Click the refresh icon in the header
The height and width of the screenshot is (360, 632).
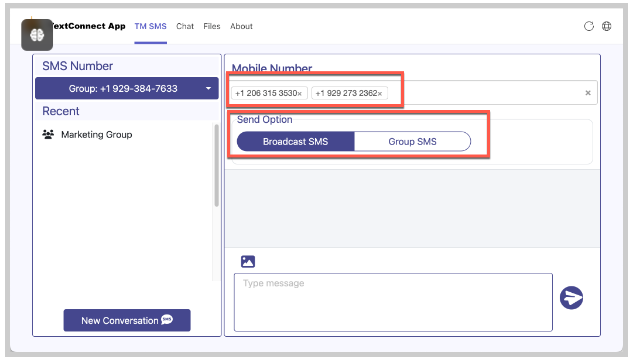point(589,26)
